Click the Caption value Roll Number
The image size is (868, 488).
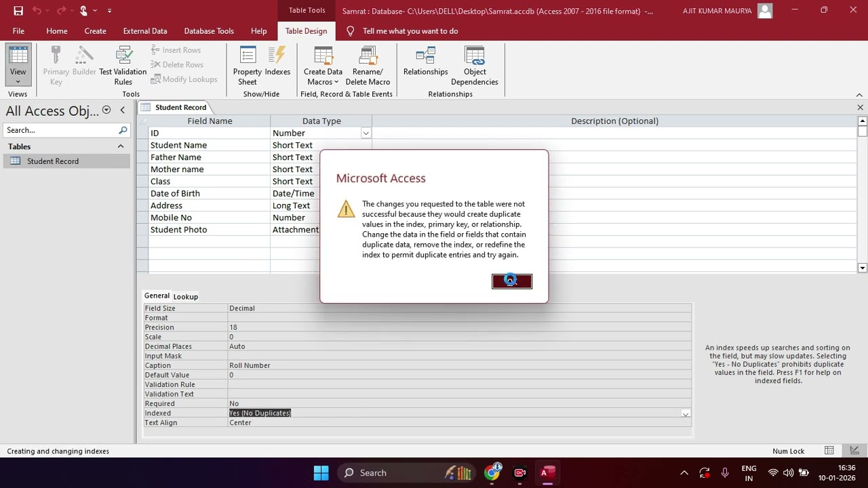point(250,365)
